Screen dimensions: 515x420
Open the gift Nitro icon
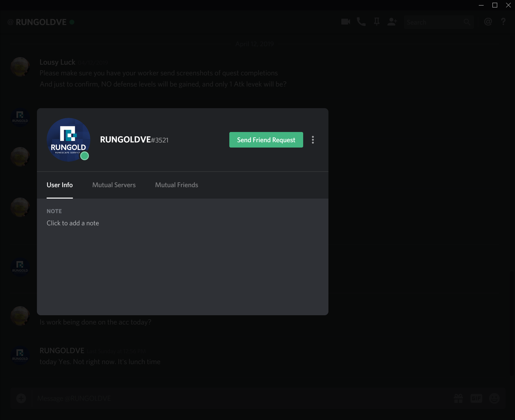pos(458,398)
